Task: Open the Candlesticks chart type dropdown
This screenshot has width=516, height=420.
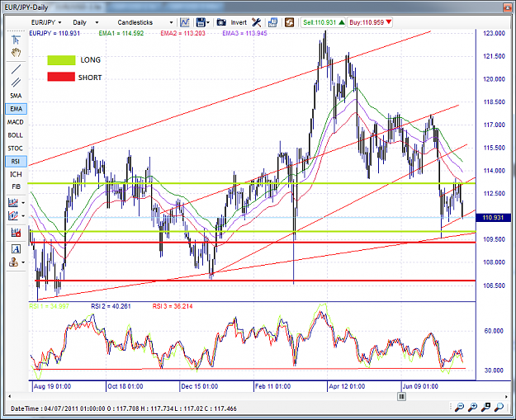Action: (x=145, y=22)
